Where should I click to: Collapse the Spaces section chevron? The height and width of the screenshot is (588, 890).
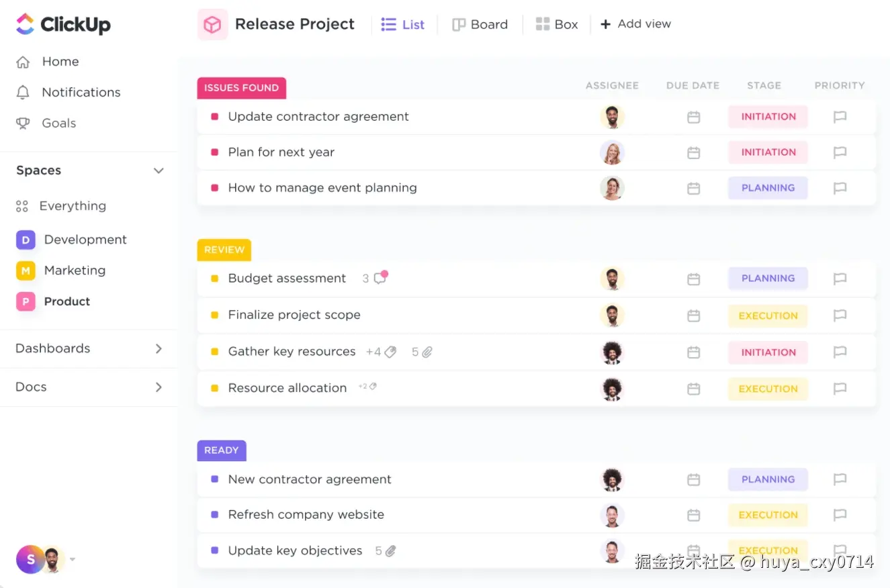159,170
